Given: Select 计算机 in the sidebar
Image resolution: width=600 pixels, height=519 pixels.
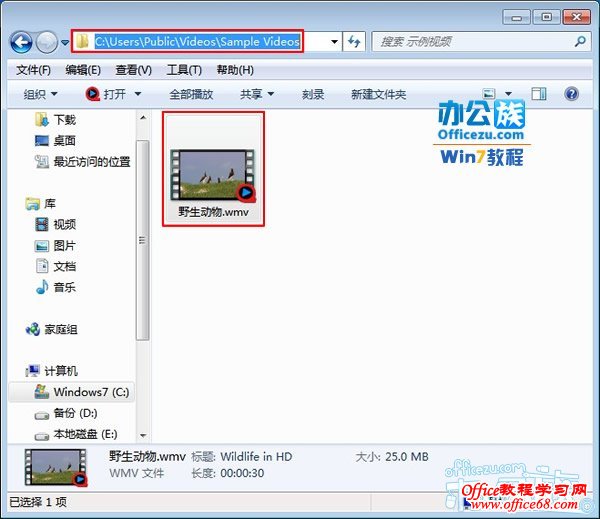Looking at the screenshot, I should 51,371.
